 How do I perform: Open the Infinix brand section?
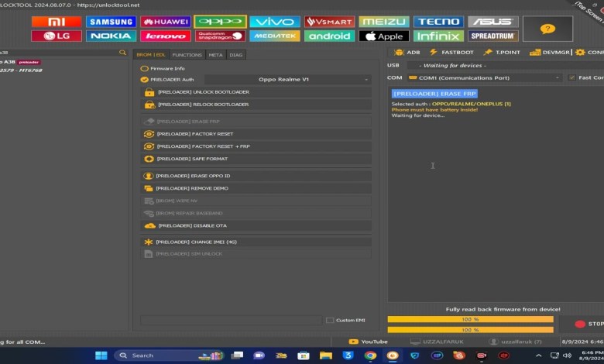coord(438,36)
